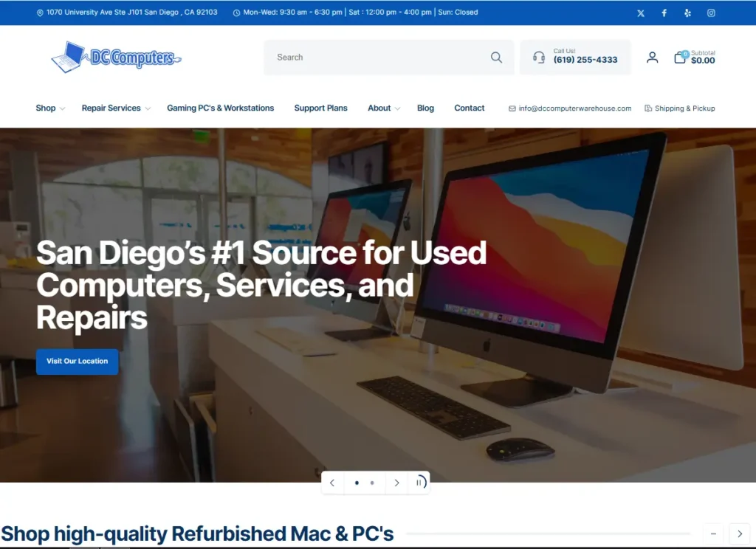Open the Instagram icon in top bar
The height and width of the screenshot is (549, 756).
point(711,13)
